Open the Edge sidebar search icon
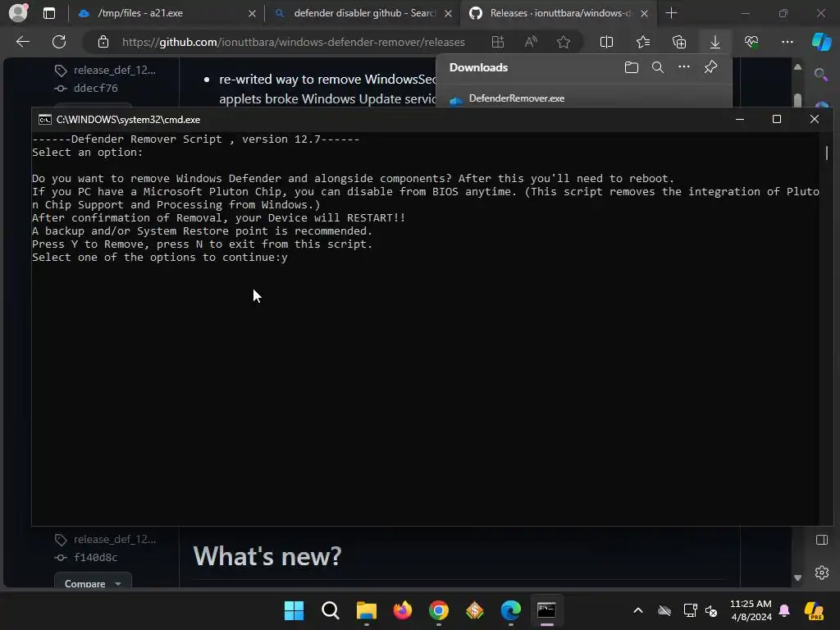 tap(820, 75)
